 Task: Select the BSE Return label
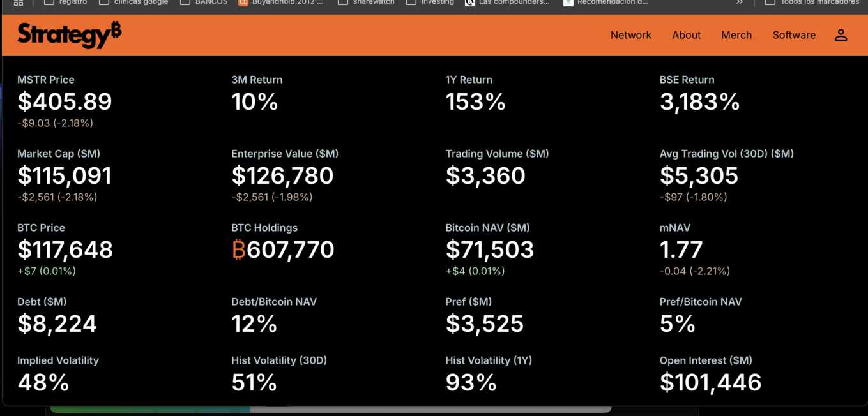(687, 80)
